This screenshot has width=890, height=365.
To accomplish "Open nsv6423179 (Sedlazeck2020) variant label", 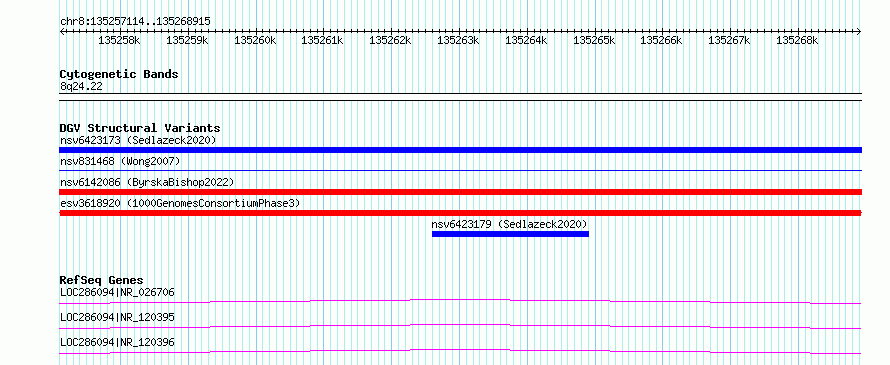I will (509, 224).
